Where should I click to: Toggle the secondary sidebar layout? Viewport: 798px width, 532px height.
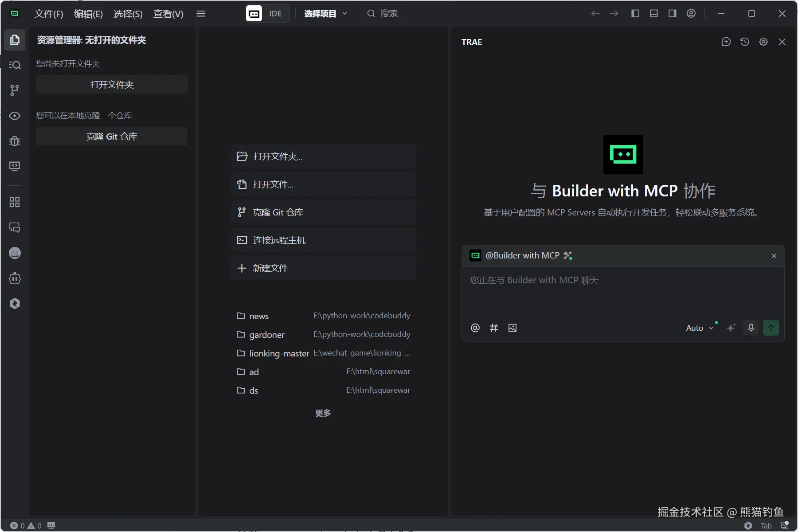(x=673, y=14)
